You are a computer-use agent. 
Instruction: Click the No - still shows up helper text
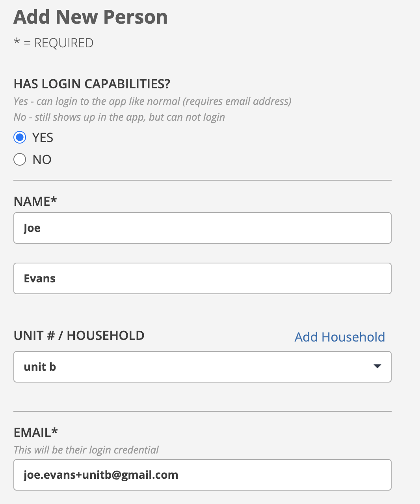(x=119, y=117)
